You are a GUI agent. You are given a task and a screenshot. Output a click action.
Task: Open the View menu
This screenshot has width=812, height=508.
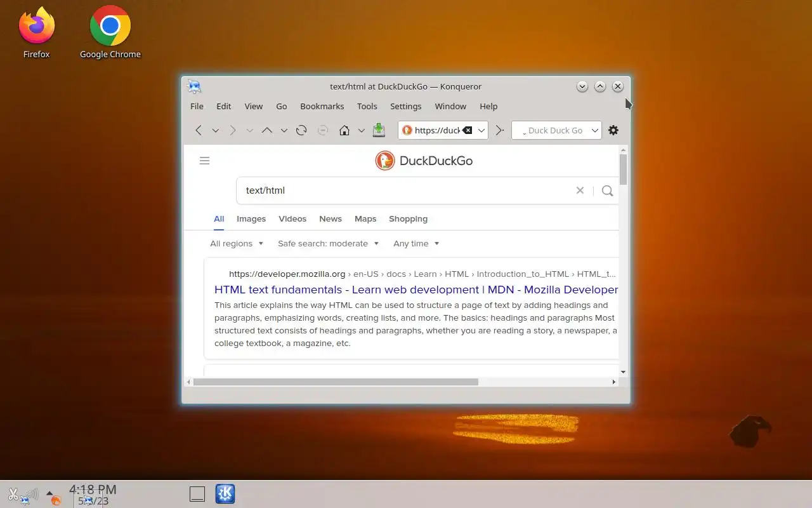click(x=254, y=106)
